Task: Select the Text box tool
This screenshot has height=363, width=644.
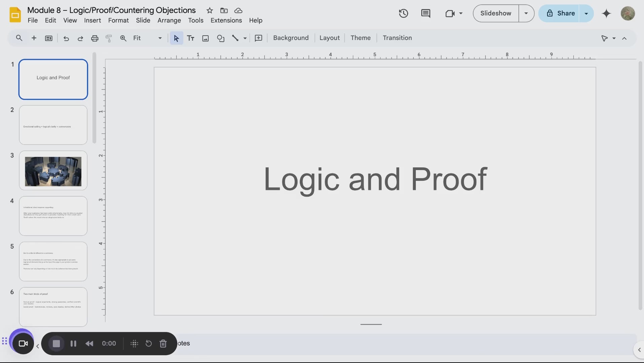Action: pyautogui.click(x=190, y=38)
